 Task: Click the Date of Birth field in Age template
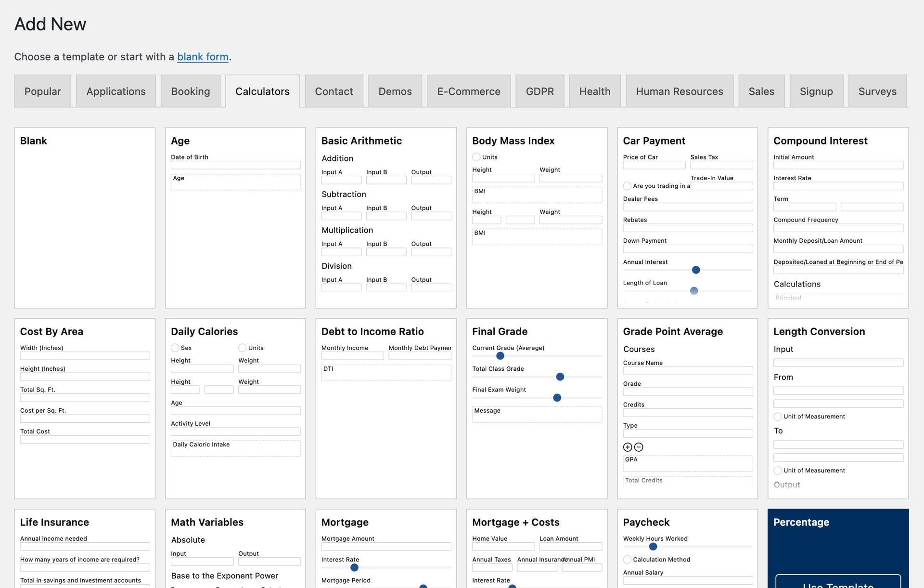coord(235,165)
